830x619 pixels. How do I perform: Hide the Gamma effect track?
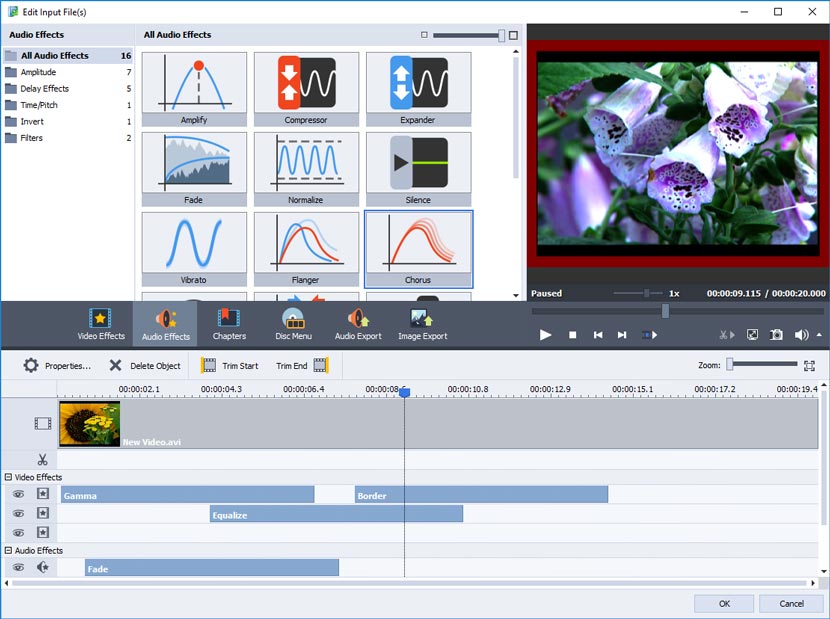pos(19,494)
